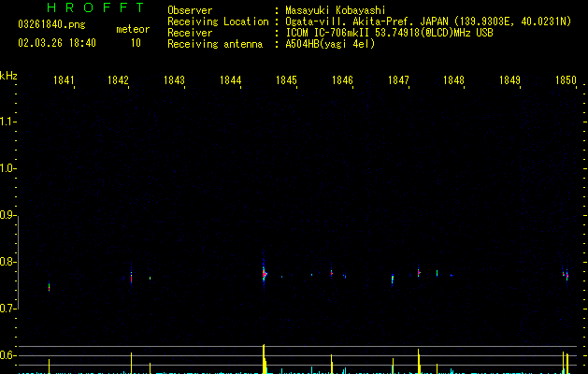Click the red meteor echo just after 1842
Viewport: 588px width, 374px height.
(x=131, y=278)
